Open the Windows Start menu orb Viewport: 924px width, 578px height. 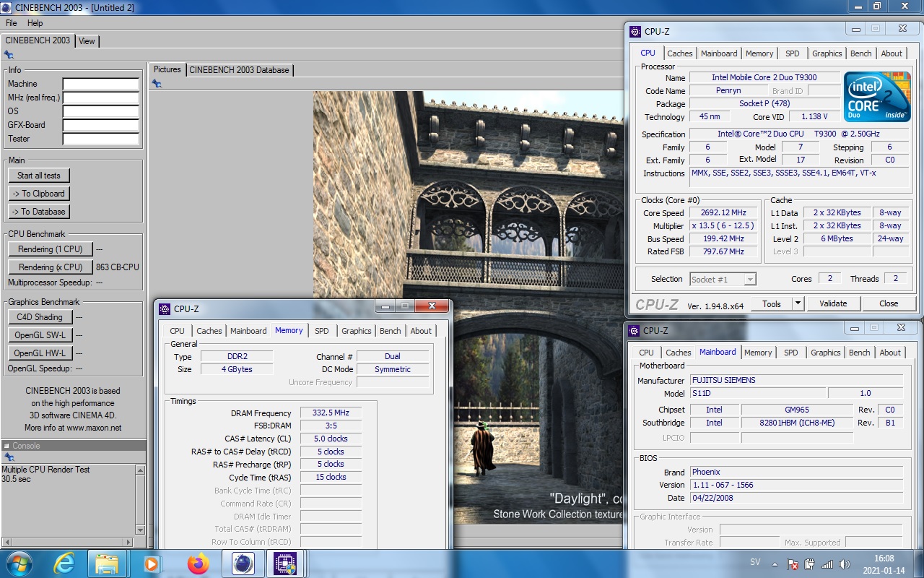[x=18, y=564]
